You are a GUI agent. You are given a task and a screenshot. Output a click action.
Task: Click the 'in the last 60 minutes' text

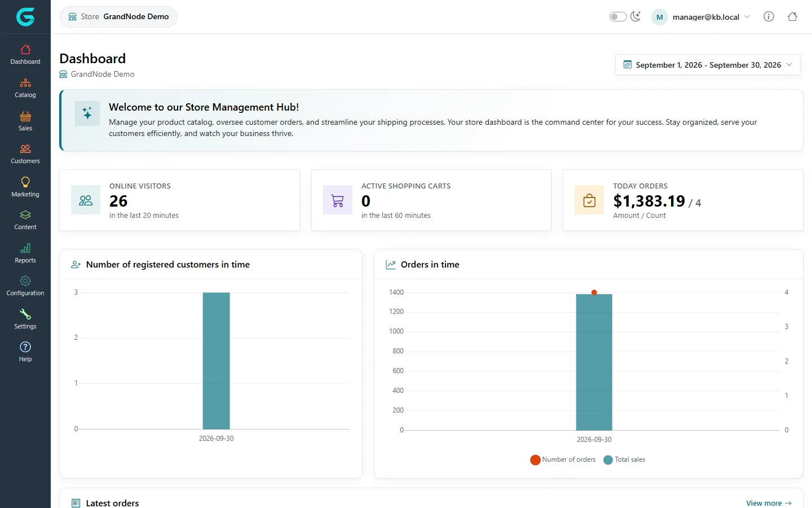coord(396,215)
